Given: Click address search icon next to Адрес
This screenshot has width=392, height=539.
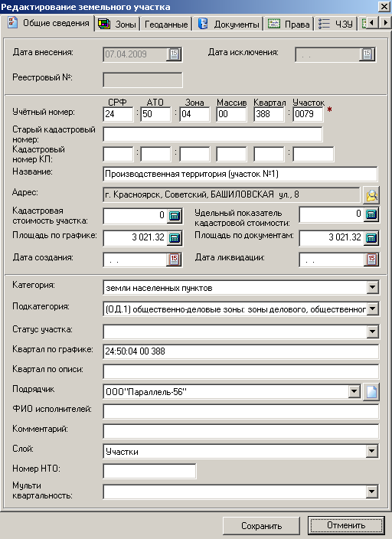Looking at the screenshot, I should tap(371, 195).
